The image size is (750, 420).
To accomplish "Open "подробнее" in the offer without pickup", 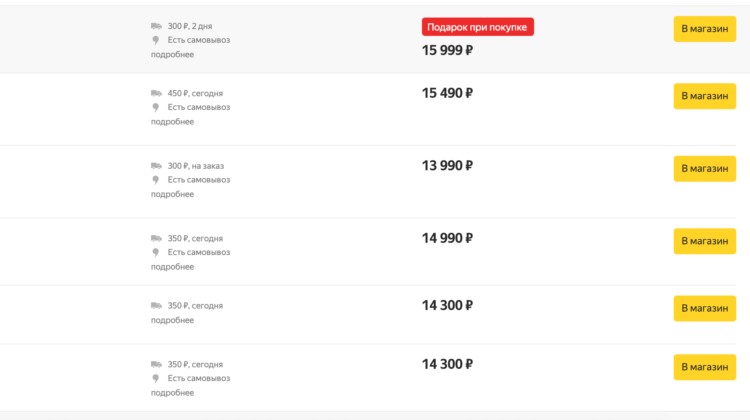I will coord(172,320).
